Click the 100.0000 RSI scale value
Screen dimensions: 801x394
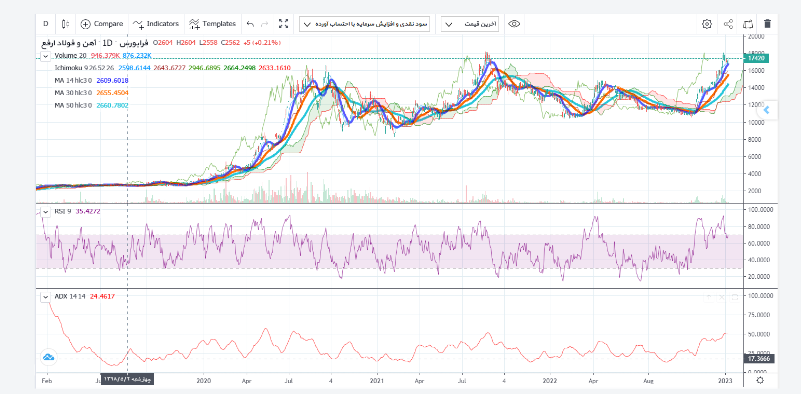click(761, 210)
